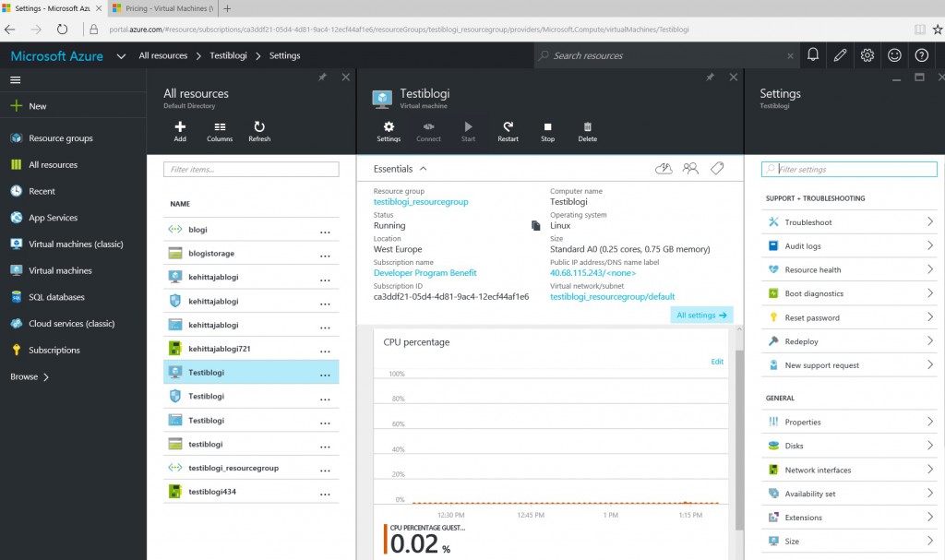Open Recent in sidebar
This screenshot has width=945, height=560.
(73, 191)
